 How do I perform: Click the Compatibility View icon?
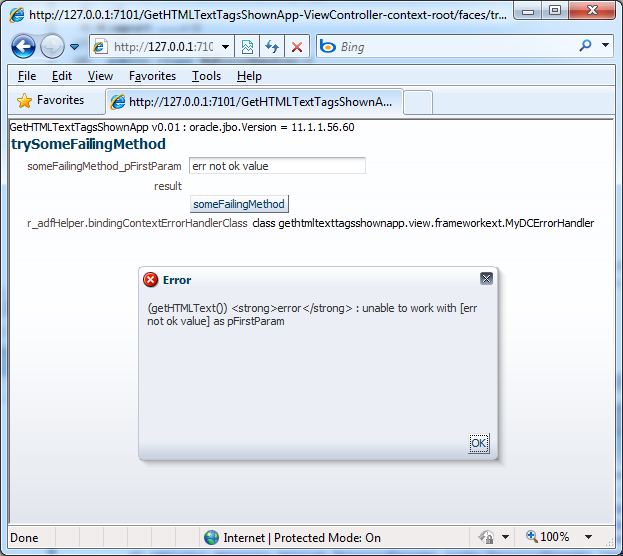247,47
